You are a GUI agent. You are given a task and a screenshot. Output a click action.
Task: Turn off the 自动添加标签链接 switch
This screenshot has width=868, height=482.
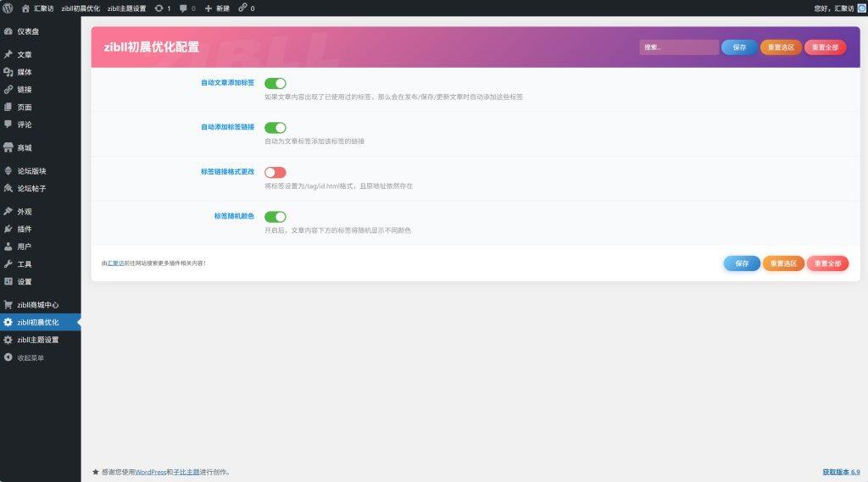(x=275, y=127)
